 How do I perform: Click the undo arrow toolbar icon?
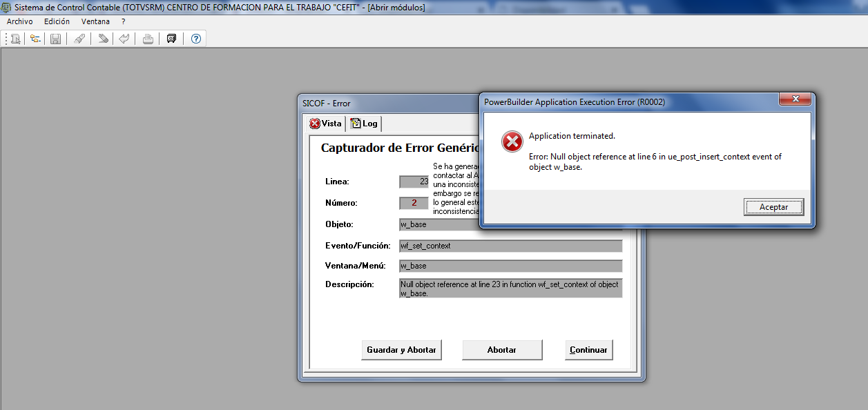(x=124, y=39)
